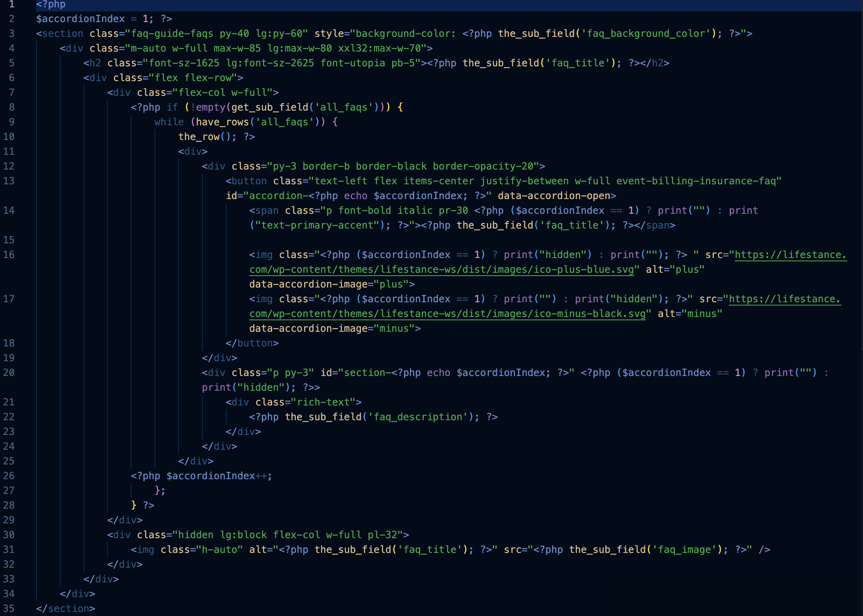Click the while keyword on line 9

coord(169,122)
